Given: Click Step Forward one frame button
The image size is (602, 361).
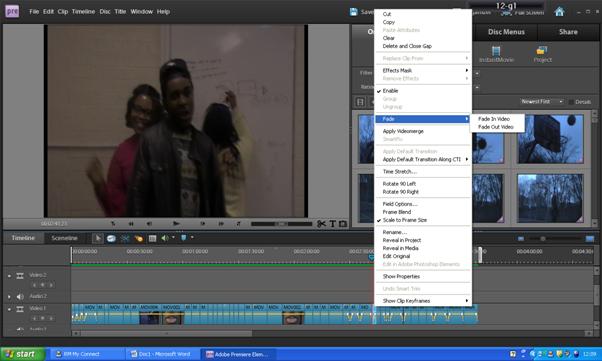Looking at the screenshot, I should (203, 224).
